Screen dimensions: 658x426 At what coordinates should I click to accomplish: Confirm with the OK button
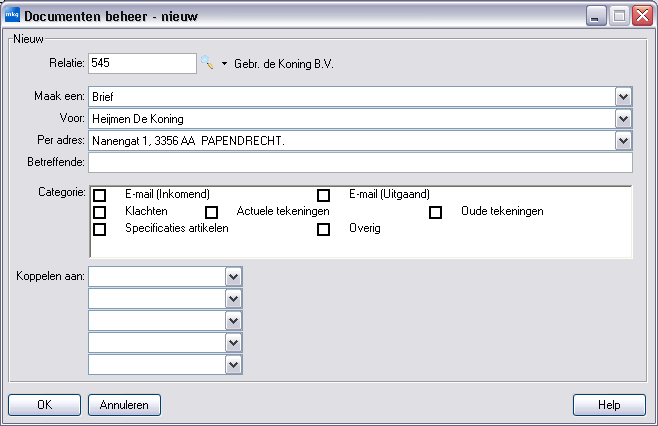pyautogui.click(x=44, y=405)
